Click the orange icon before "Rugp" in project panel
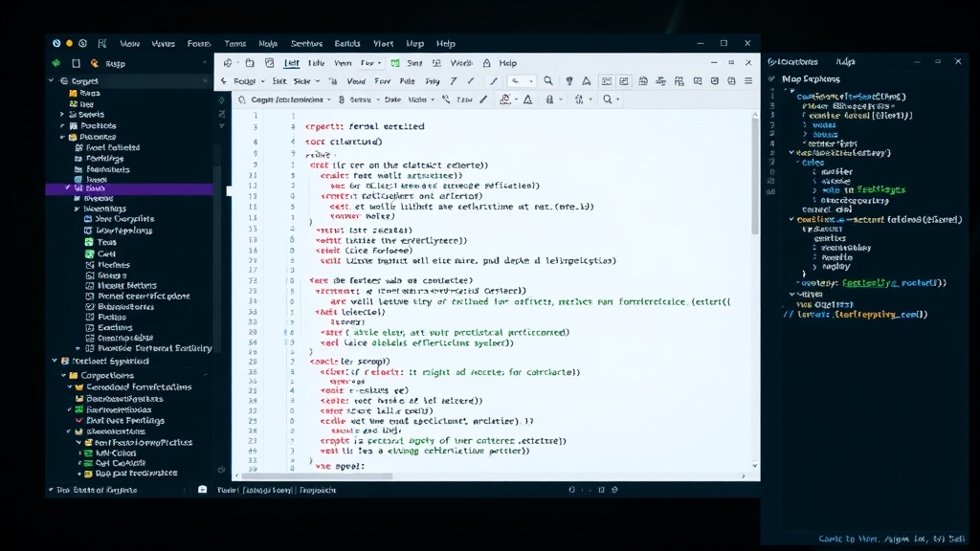The height and width of the screenshot is (551, 980). coord(95,63)
